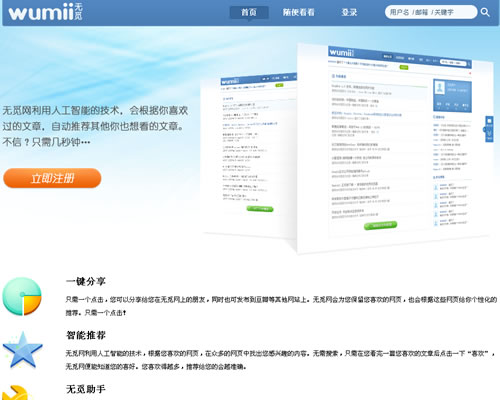The width and height of the screenshot is (500, 400).
Task: Click the intro text starting 无觅网利用人工智能
Action: (96, 126)
